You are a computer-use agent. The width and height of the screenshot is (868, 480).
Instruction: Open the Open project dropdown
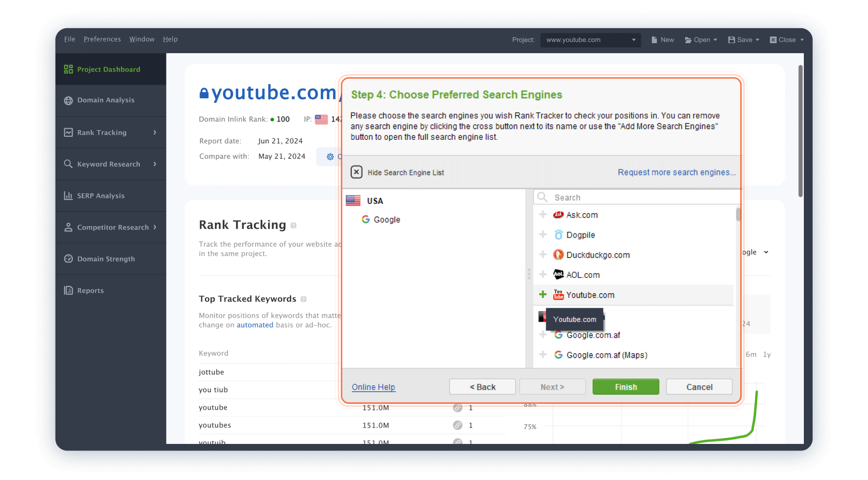tap(701, 40)
